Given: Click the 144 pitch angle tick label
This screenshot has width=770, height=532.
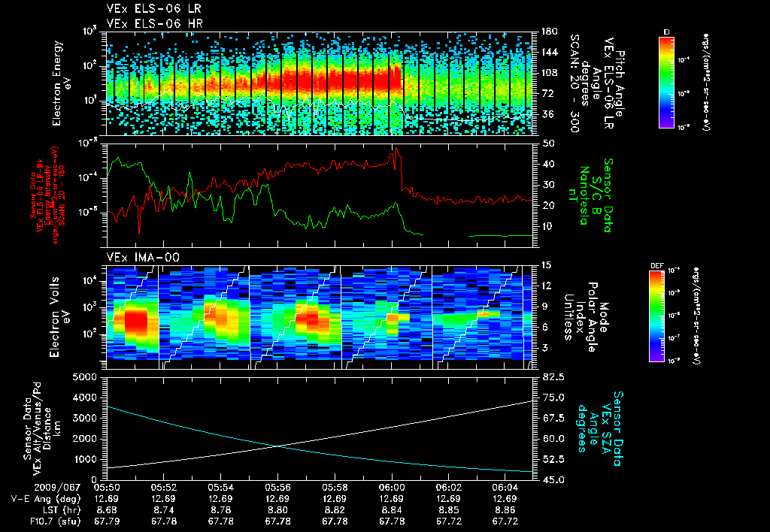Looking at the screenshot, I should (549, 52).
